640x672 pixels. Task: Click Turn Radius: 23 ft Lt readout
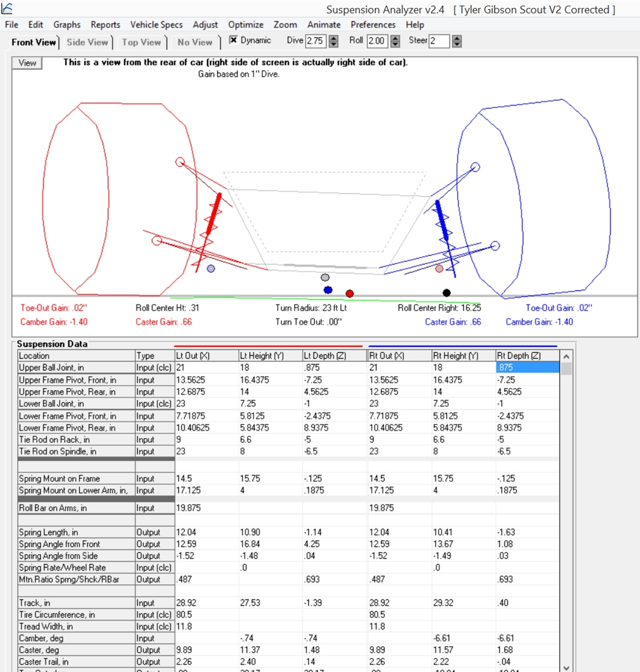311,308
